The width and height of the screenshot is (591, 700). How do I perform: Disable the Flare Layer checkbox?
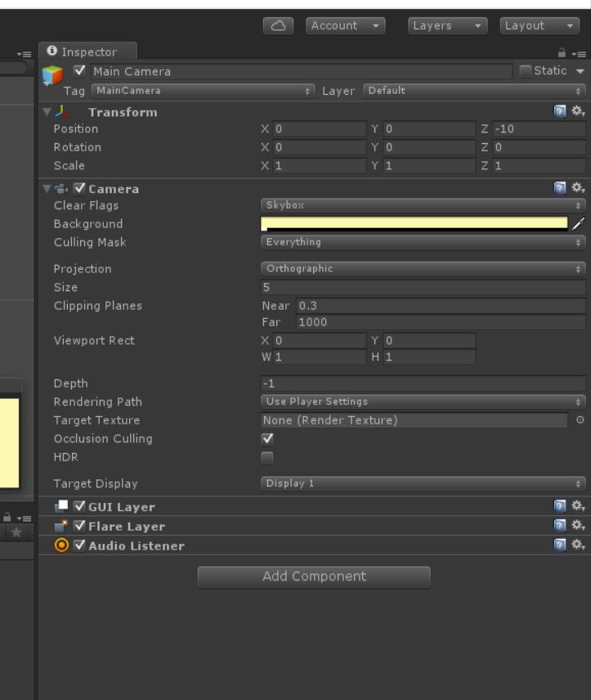click(79, 526)
